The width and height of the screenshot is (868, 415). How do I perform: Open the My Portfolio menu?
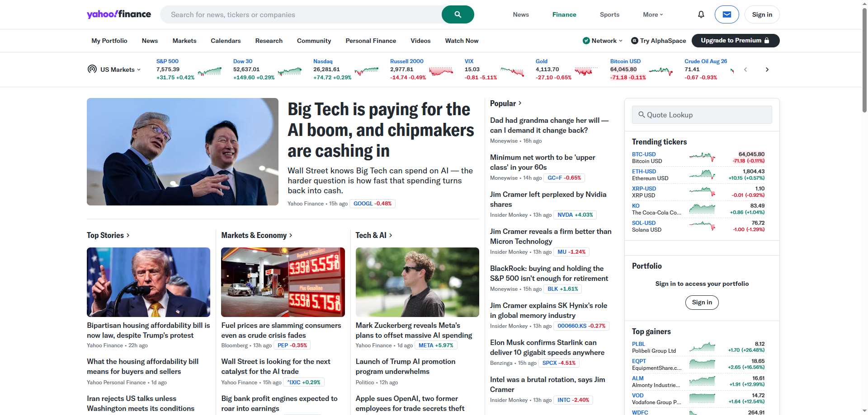109,41
